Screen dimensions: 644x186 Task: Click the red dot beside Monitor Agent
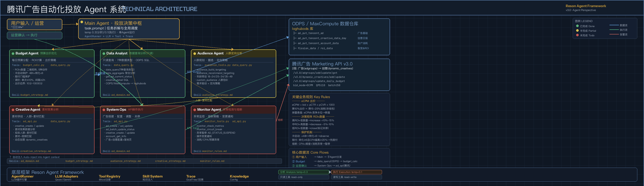195,110
